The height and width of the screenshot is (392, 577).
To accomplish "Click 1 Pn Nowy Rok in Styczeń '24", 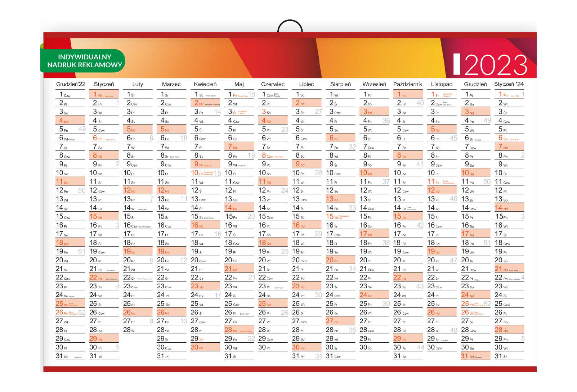I will (510, 94).
